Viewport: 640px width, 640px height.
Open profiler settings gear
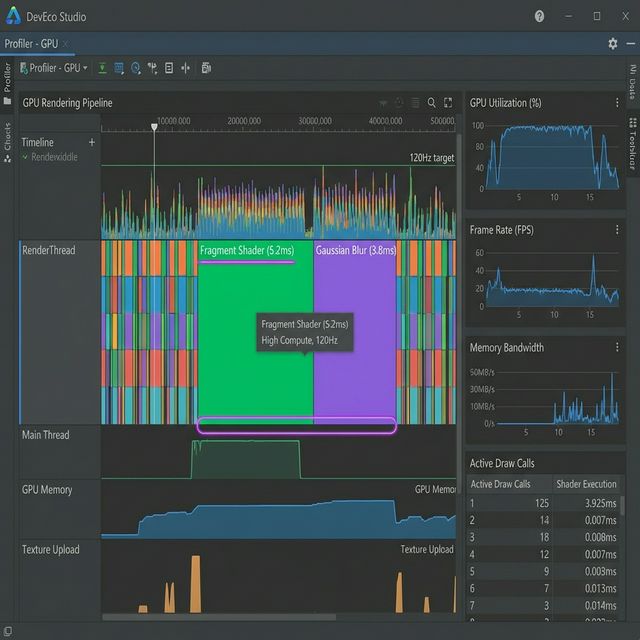[613, 44]
